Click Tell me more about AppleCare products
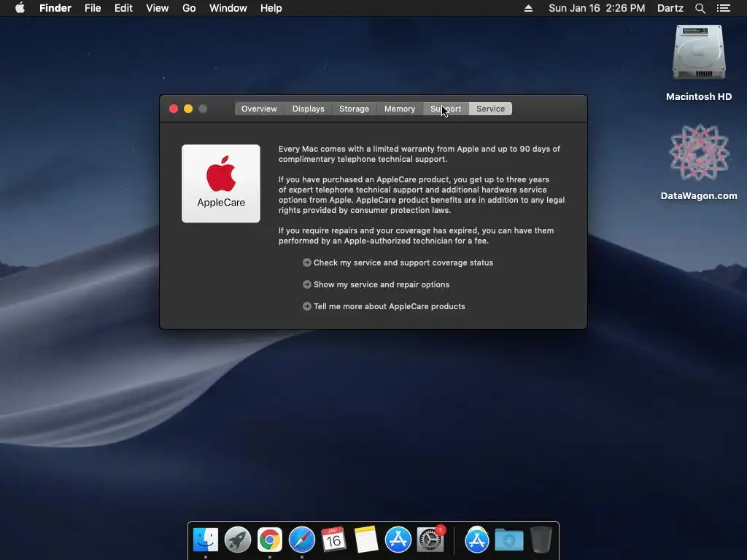Image resolution: width=747 pixels, height=560 pixels. [389, 306]
